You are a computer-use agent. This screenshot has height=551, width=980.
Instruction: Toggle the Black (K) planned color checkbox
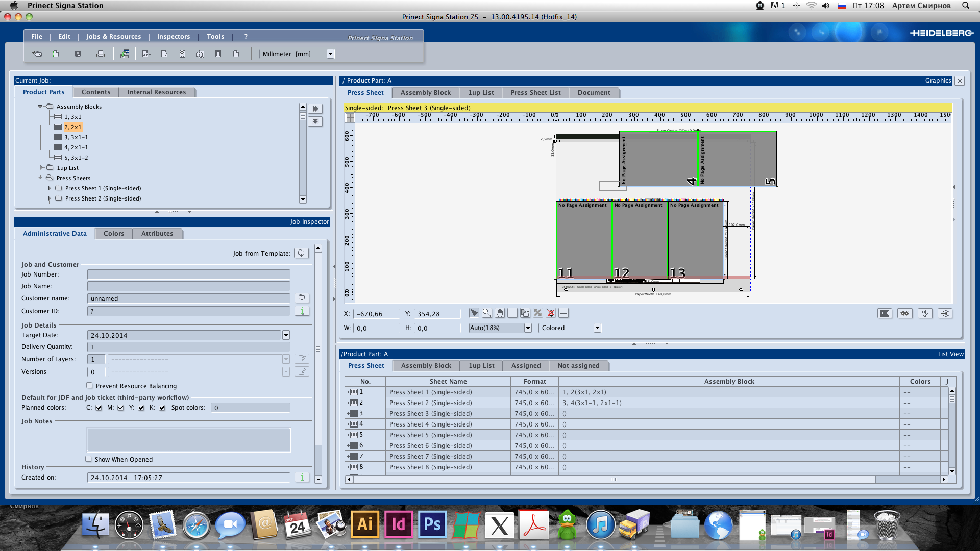point(162,408)
